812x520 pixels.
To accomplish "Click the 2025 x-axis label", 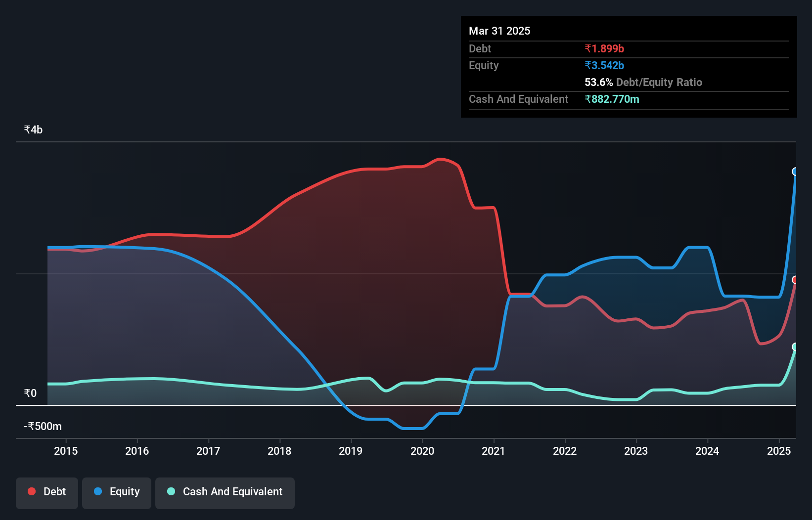I will pyautogui.click(x=779, y=451).
